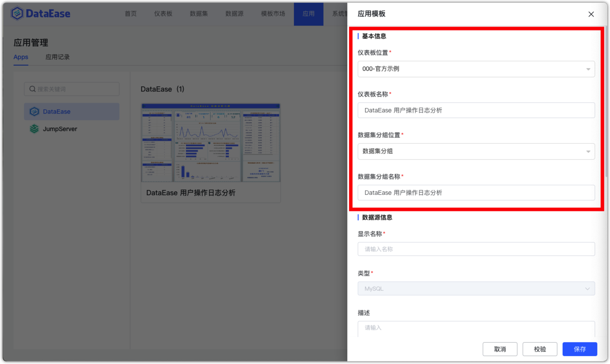The image size is (610, 364).
Task: Click the DataEase logo in header
Action: tap(40, 13)
